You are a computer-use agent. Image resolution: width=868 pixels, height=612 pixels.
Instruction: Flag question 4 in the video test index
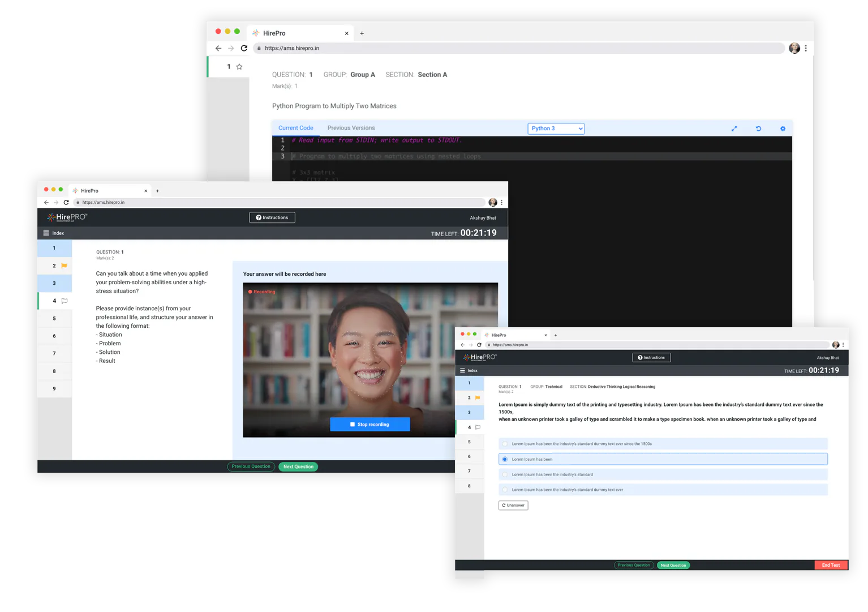pyautogui.click(x=65, y=301)
